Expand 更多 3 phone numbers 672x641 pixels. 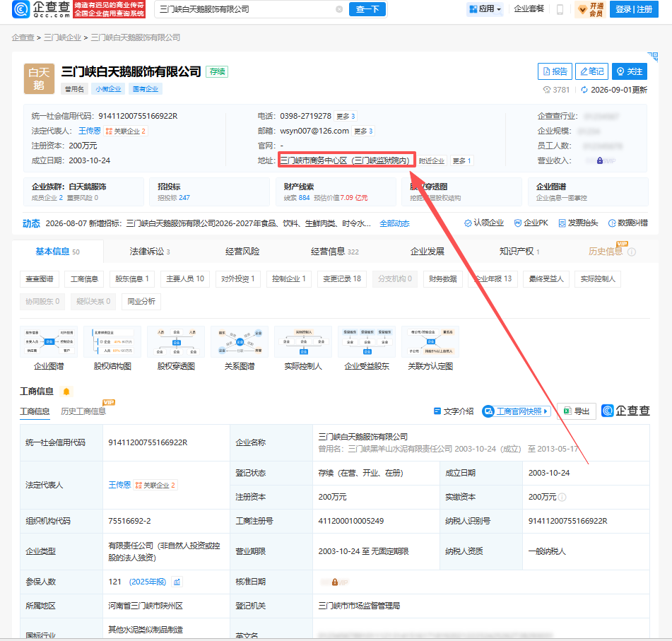click(x=346, y=116)
